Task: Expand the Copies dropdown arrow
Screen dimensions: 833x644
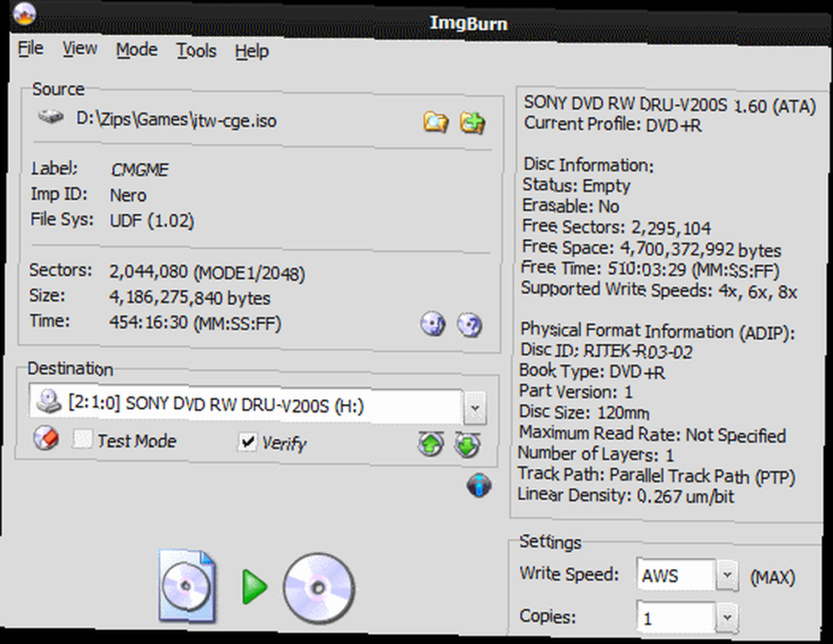Action: (x=726, y=617)
